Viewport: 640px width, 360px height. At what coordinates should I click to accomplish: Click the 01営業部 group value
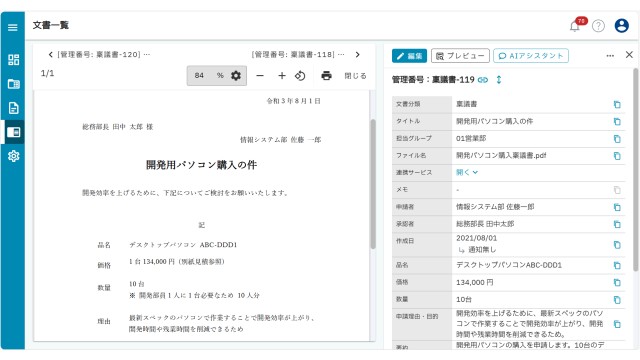471,138
